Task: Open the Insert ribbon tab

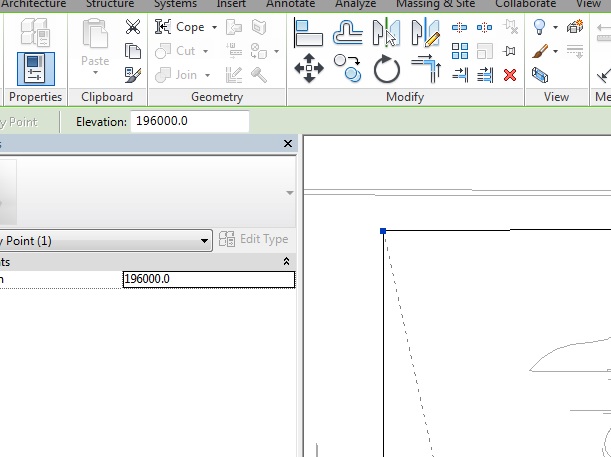Action: (231, 4)
